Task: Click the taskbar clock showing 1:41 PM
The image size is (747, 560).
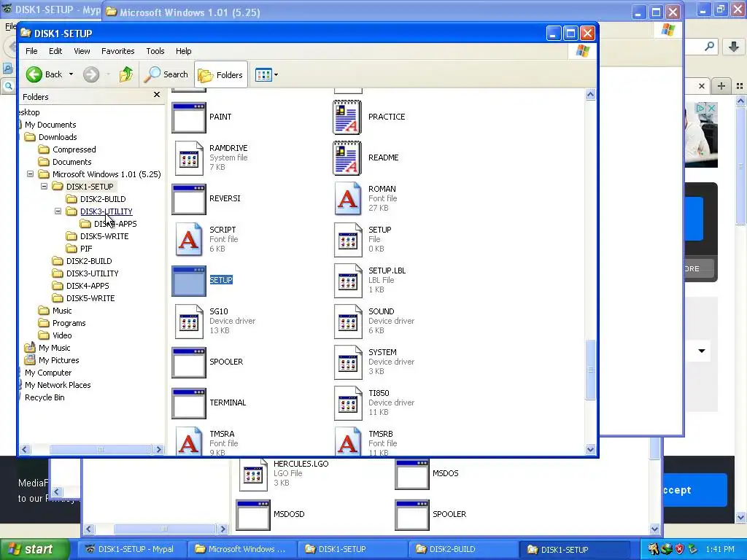Action: [720, 549]
